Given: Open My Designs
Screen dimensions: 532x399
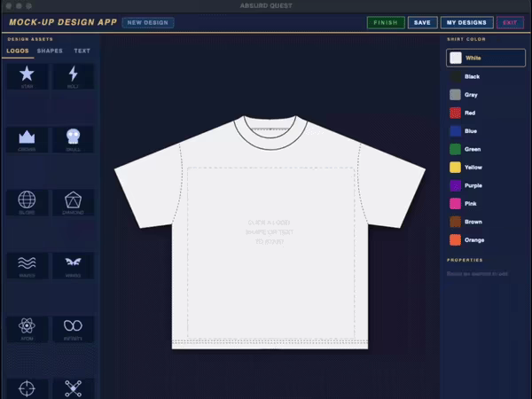Looking at the screenshot, I should [467, 23].
